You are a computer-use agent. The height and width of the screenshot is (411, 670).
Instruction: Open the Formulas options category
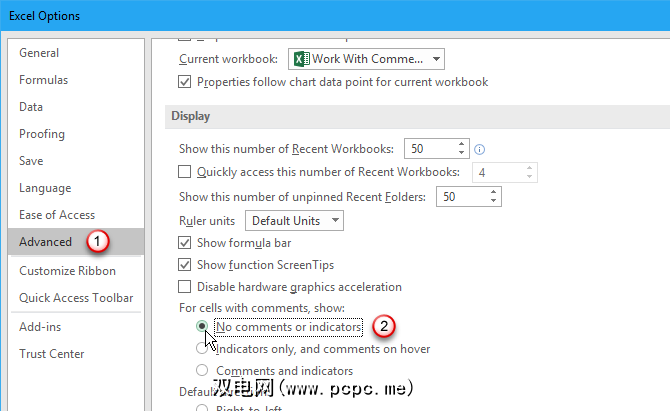[44, 80]
